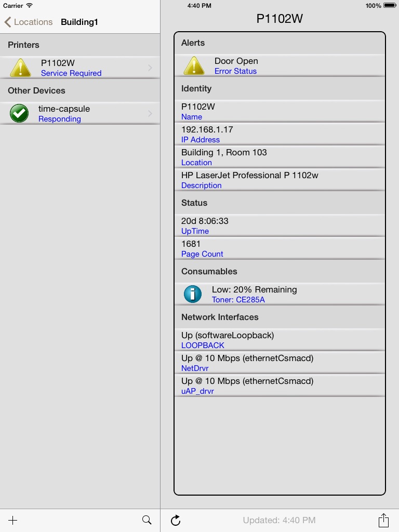Refresh device status with the reload icon
The height and width of the screenshot is (532, 399).
tap(176, 520)
